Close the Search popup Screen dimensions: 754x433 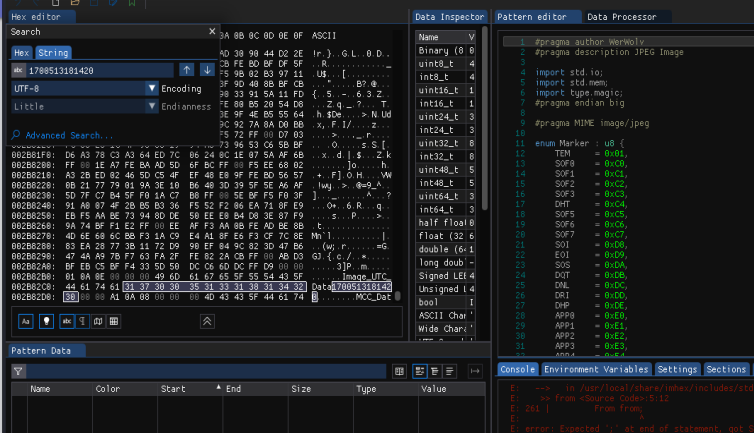pyautogui.click(x=212, y=31)
